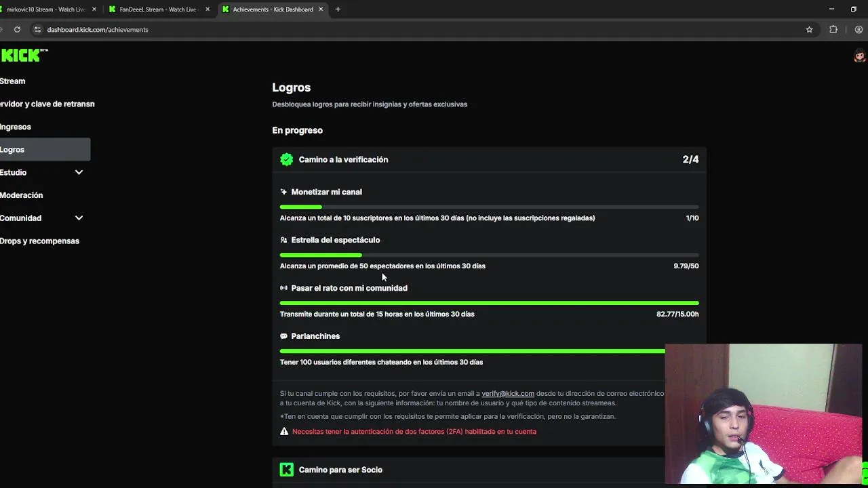868x488 pixels.
Task: Open the browser extensions puzzle icon
Action: click(x=833, y=30)
